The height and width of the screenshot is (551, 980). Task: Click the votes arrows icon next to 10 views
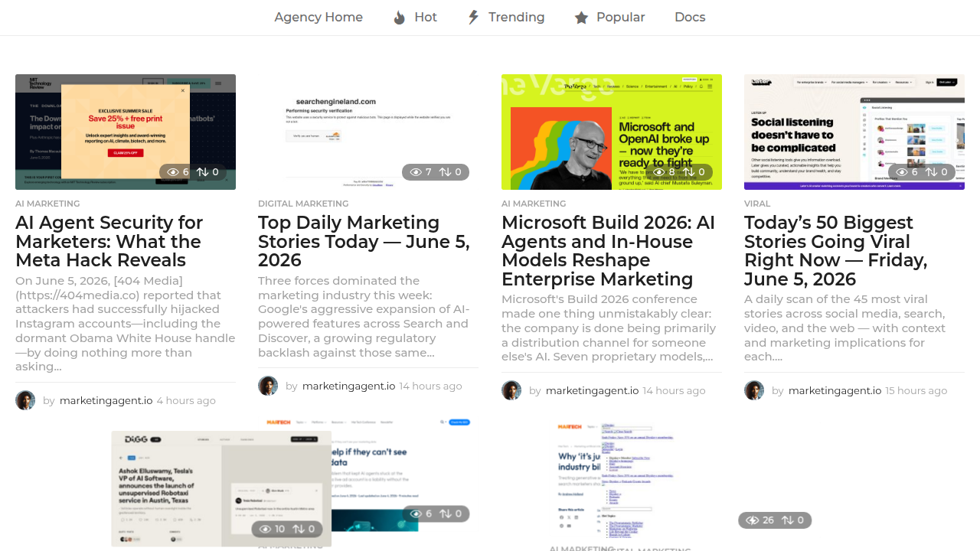tap(299, 529)
